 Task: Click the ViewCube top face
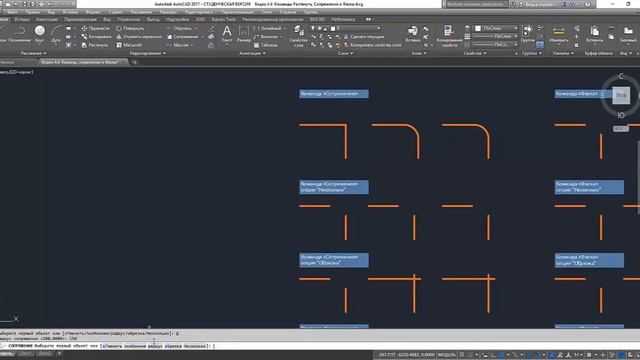pos(621,96)
